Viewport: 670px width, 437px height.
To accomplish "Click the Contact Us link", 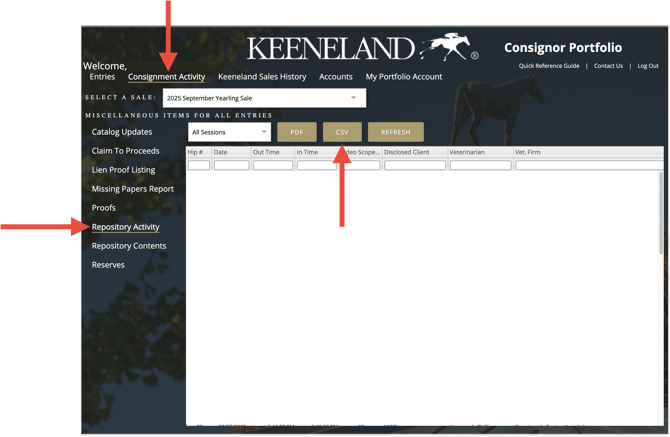I will point(608,66).
